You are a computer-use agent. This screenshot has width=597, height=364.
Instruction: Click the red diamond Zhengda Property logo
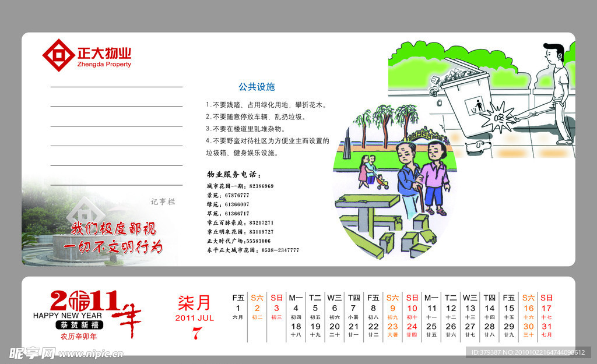coord(58,55)
